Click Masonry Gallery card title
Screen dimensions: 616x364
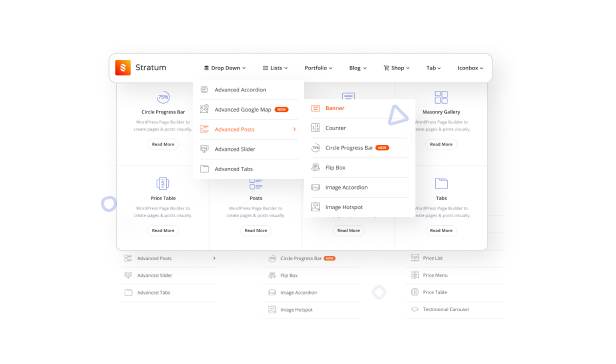(441, 112)
